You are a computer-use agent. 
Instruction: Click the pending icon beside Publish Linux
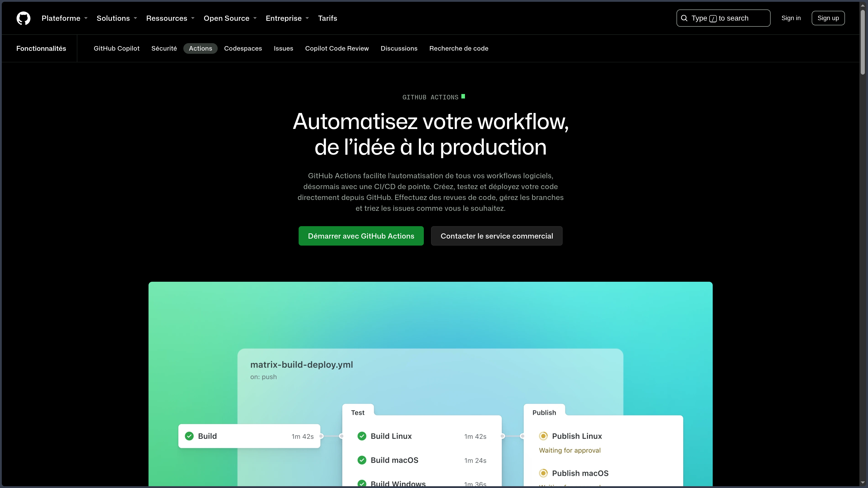pyautogui.click(x=543, y=436)
